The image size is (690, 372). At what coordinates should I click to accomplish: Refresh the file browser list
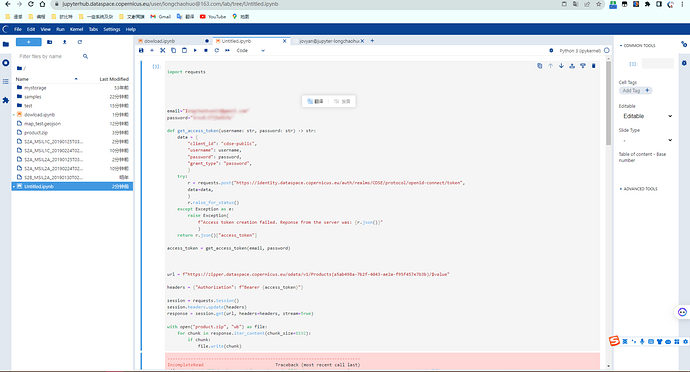[80, 42]
